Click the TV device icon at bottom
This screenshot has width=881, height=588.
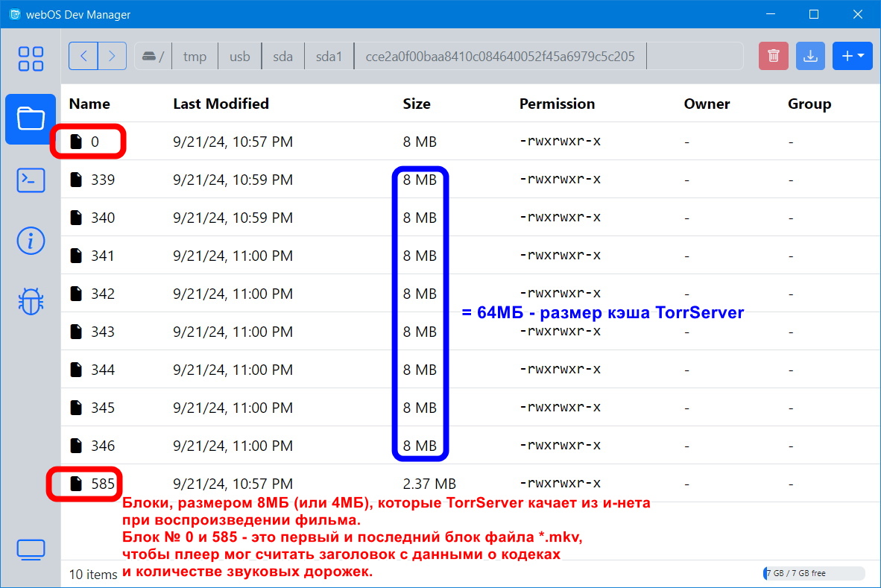pyautogui.click(x=31, y=551)
